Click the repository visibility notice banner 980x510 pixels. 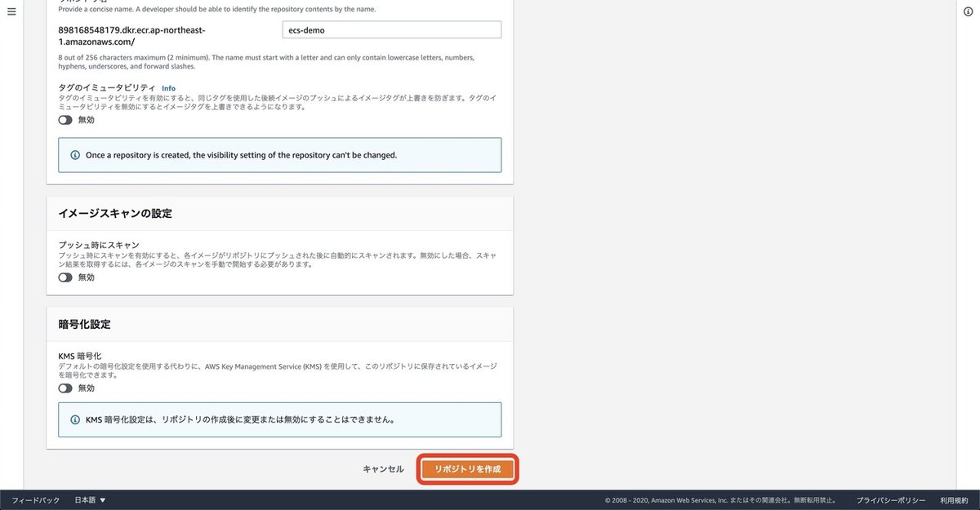point(279,154)
